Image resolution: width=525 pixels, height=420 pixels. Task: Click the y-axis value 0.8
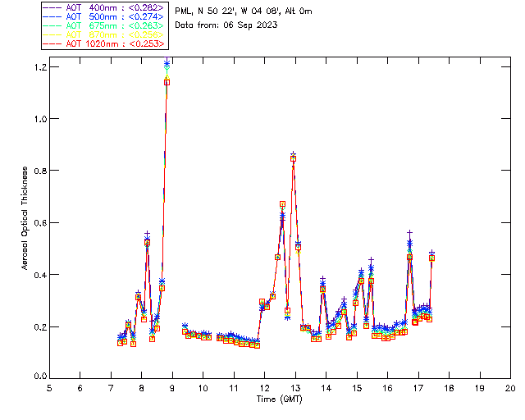pyautogui.click(x=40, y=171)
